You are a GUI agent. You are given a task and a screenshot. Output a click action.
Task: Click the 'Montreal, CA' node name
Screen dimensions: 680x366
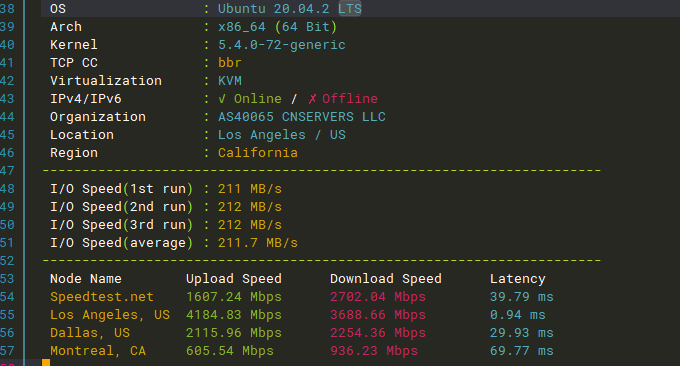point(98,351)
